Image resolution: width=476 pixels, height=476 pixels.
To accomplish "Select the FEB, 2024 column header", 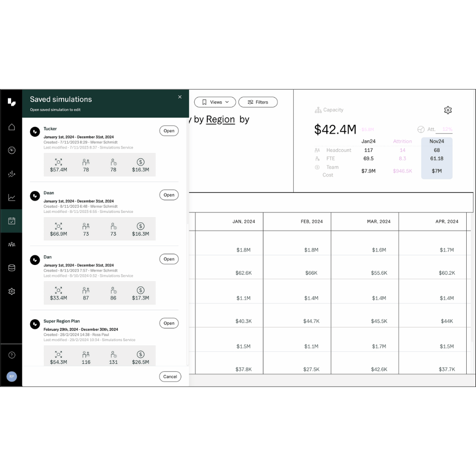I will 311,221.
